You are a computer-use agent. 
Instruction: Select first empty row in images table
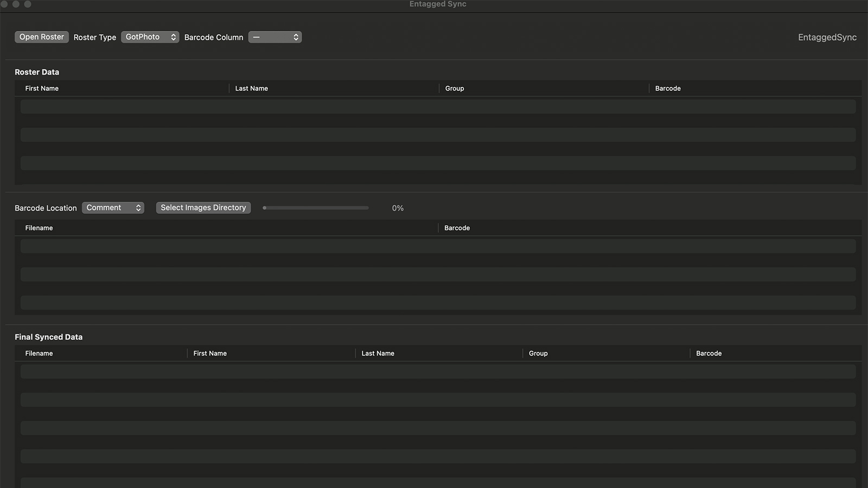coord(438,246)
